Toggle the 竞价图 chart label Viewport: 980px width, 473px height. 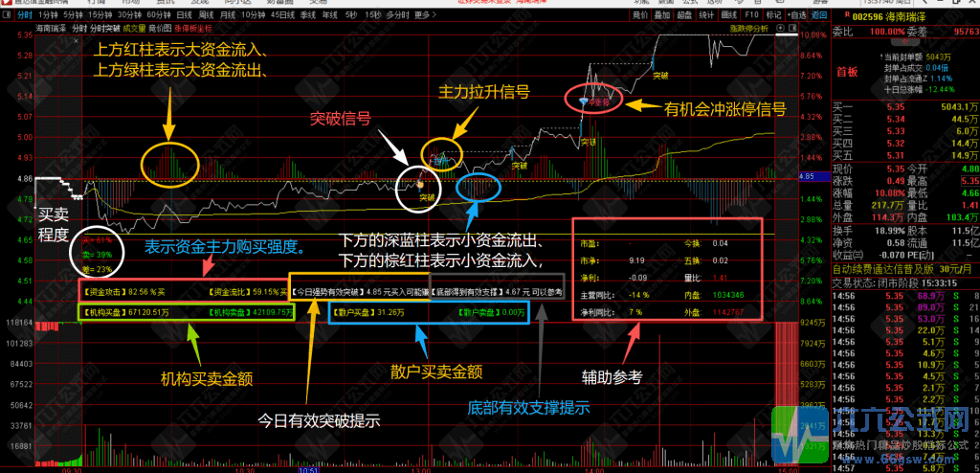click(x=160, y=28)
